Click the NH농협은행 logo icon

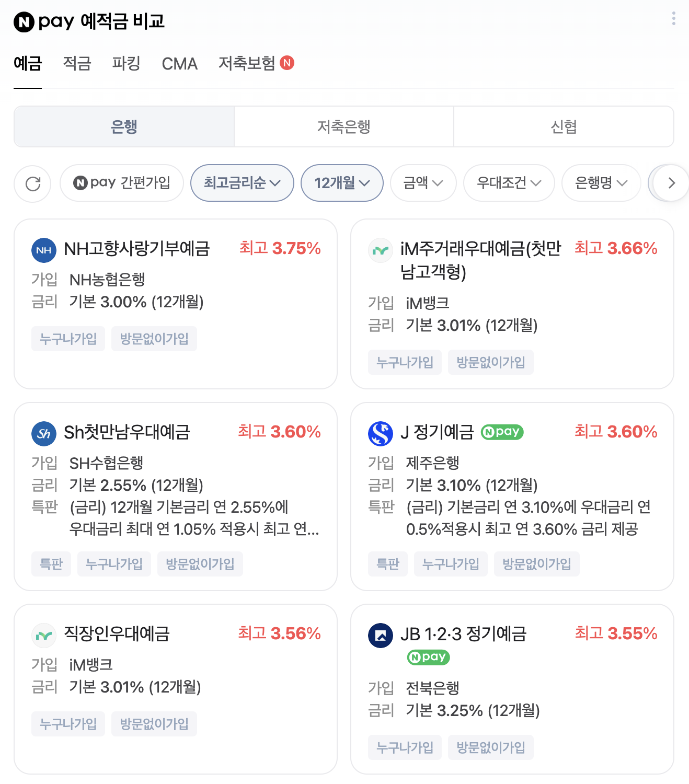44,250
